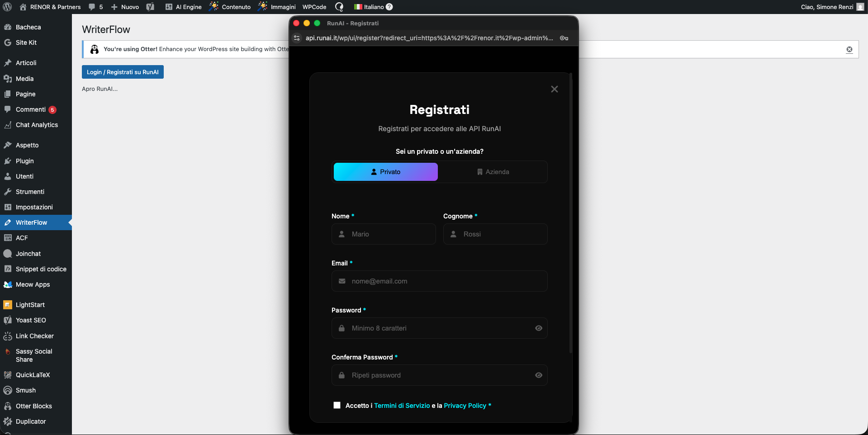Image resolution: width=868 pixels, height=435 pixels.
Task: Select the Azienda account type
Action: coord(494,172)
